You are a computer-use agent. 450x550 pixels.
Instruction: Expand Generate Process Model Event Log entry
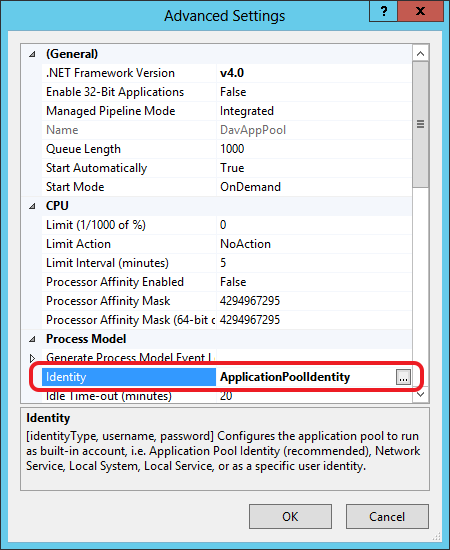(x=32, y=358)
